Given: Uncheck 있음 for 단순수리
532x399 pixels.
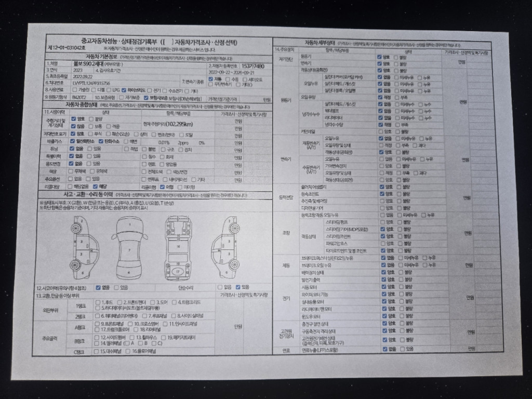Looking at the screenshot, I should (238, 287).
